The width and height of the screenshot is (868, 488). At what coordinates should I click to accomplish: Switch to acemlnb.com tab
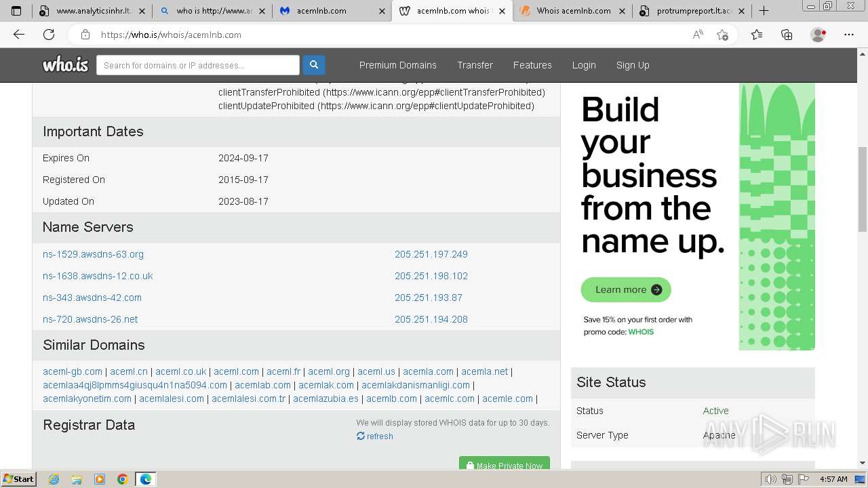pos(332,11)
